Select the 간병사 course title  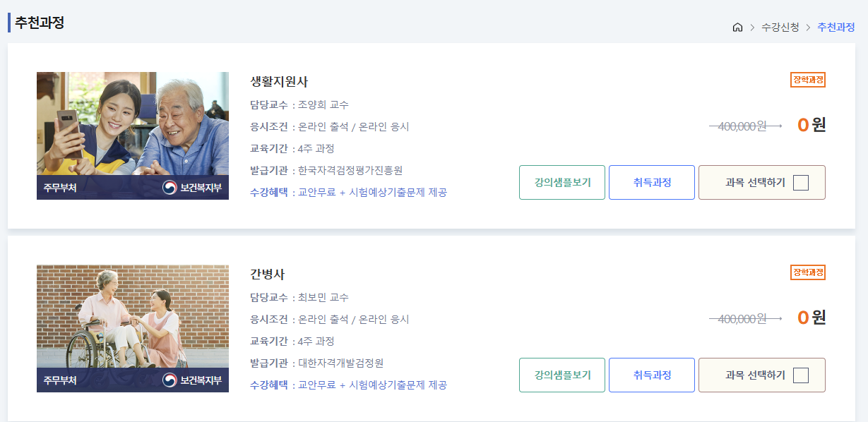pyautogui.click(x=268, y=275)
